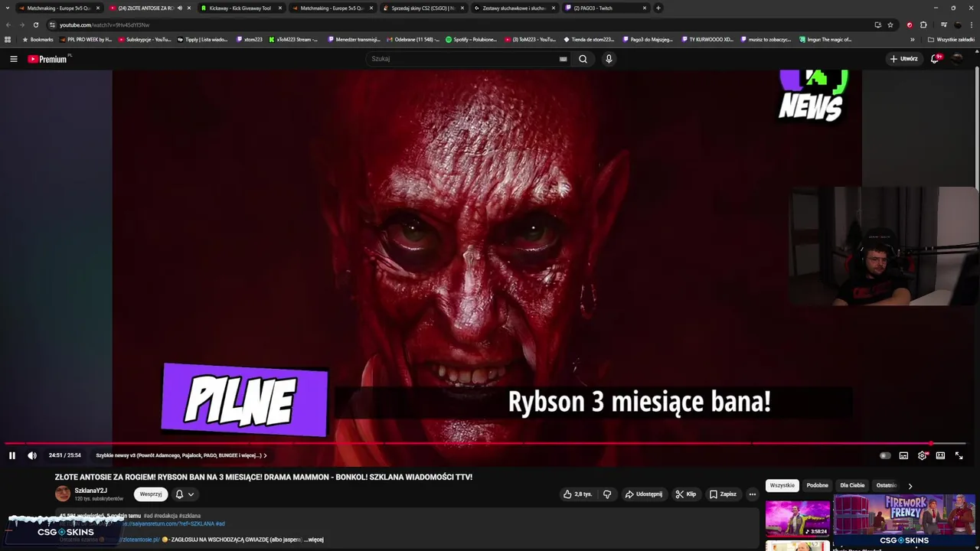
Task: Open the Tipply bookmark
Action: [x=204, y=39]
